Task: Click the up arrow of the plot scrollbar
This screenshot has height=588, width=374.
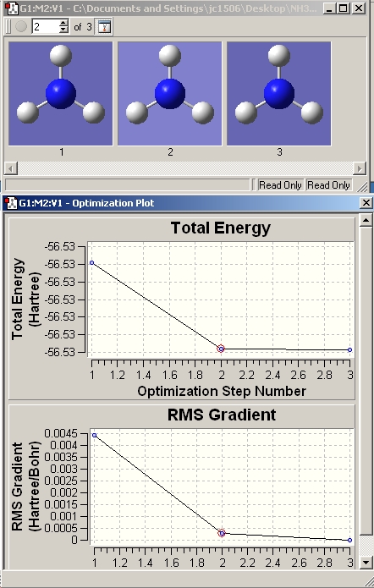Action: click(x=366, y=220)
